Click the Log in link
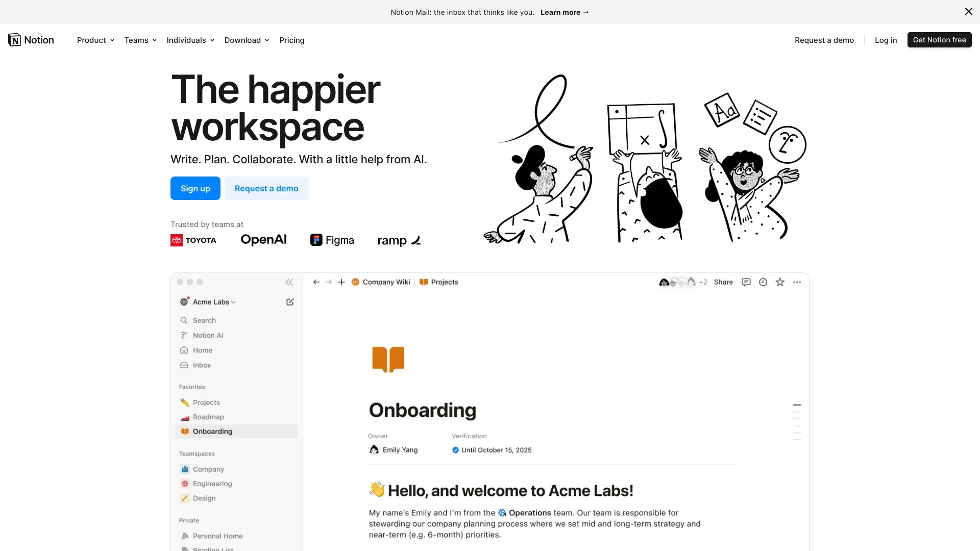 [x=886, y=40]
